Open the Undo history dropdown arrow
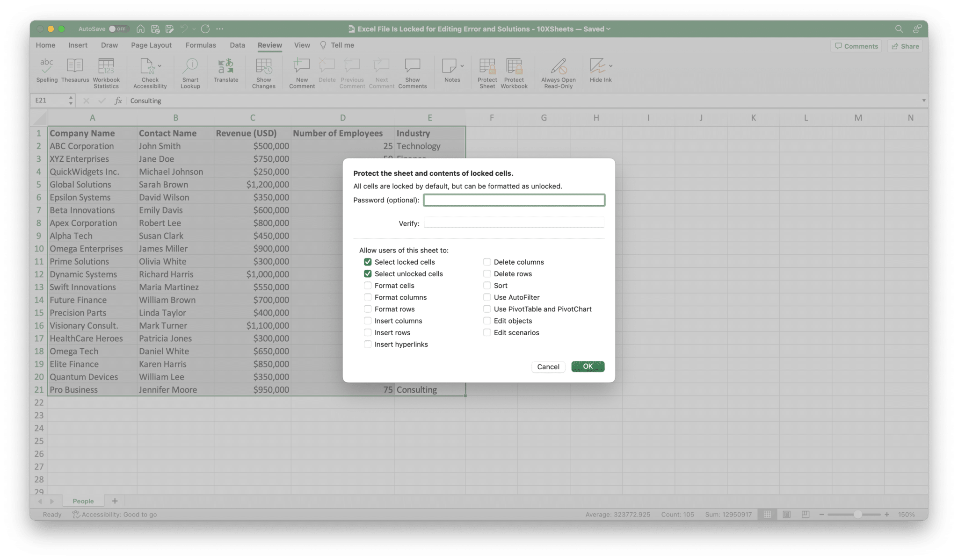This screenshot has width=958, height=560. click(x=194, y=29)
